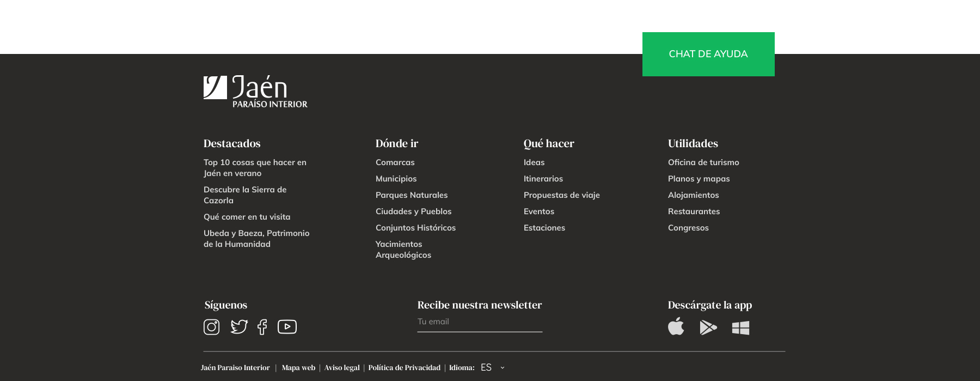Screen dimensions: 980x381
Task: Open Yacimientos Arqueológicos link
Action: (403, 250)
